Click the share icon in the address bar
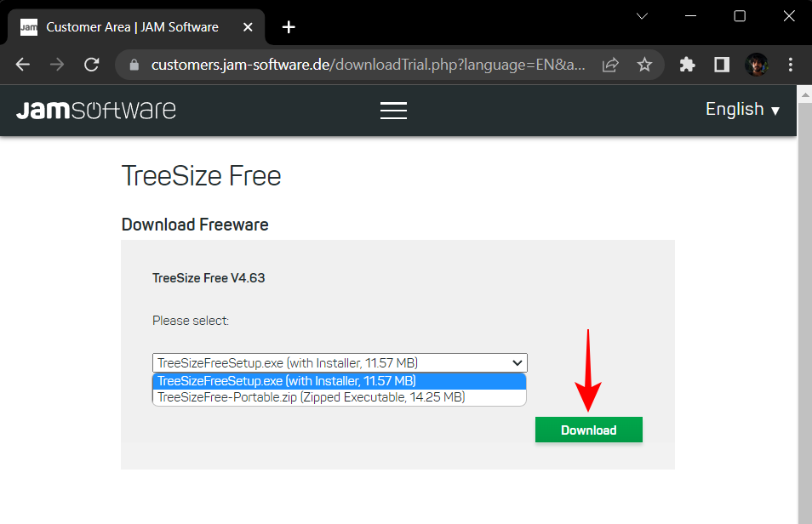This screenshot has height=524, width=812. [609, 64]
